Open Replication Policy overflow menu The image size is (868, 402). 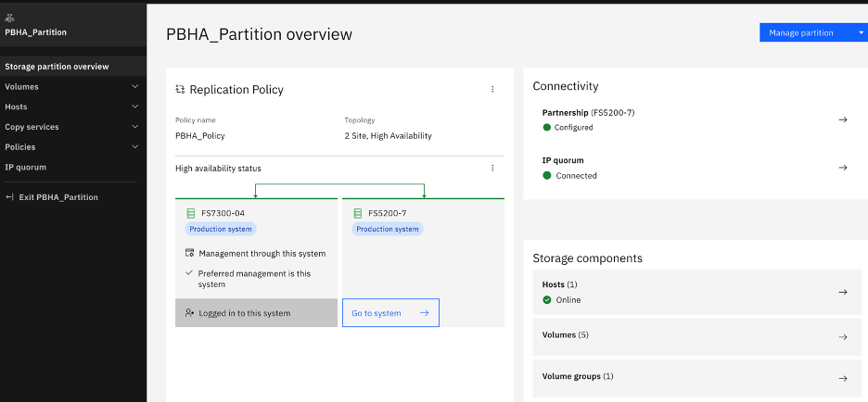pyautogui.click(x=492, y=90)
